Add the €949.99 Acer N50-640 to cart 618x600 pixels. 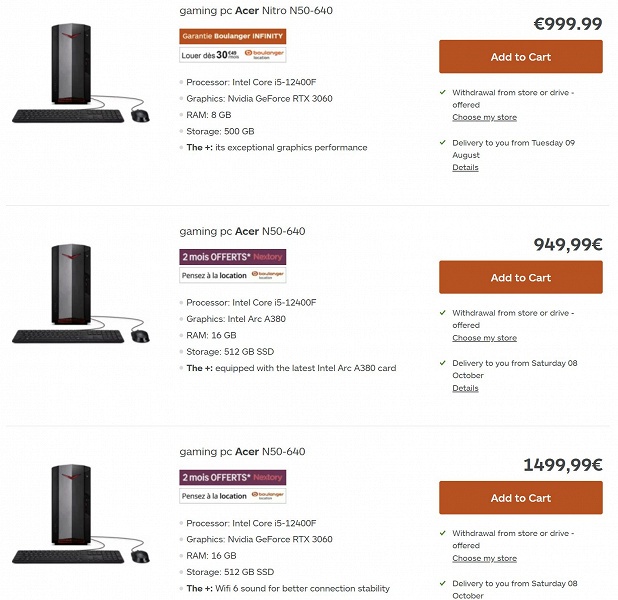tap(520, 277)
